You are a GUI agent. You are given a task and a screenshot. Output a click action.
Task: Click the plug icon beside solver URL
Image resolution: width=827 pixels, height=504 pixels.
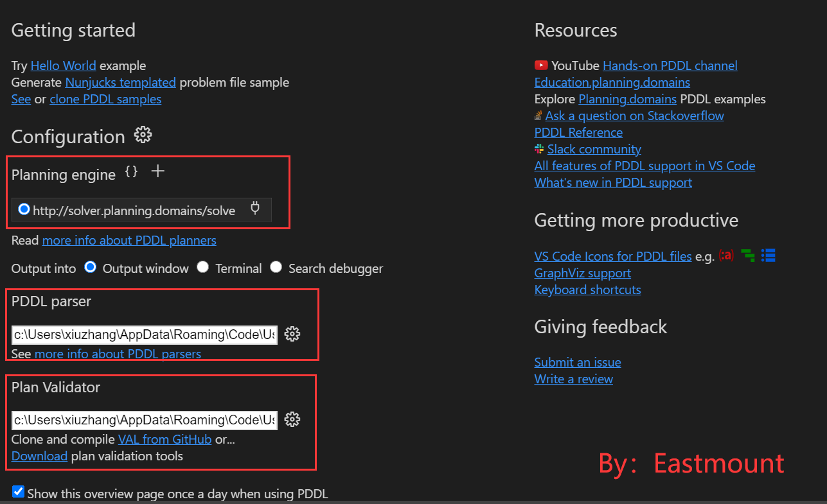(255, 209)
